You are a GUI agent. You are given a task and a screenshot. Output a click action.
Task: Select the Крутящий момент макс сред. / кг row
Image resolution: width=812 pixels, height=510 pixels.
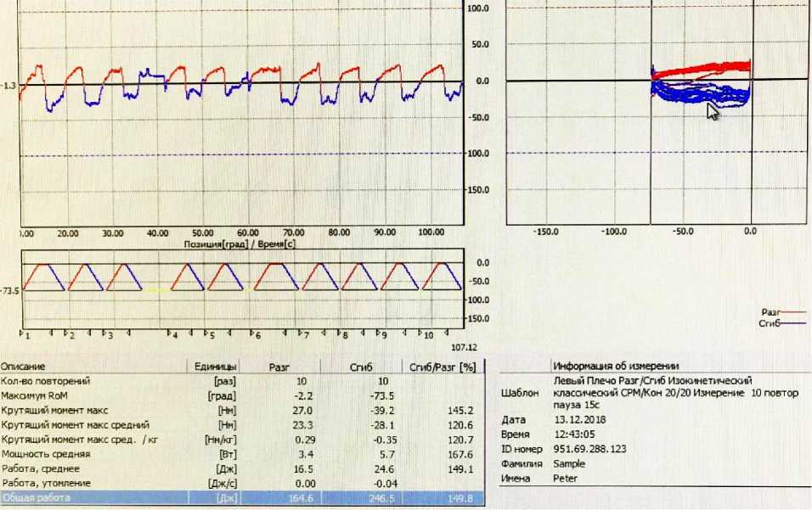[x=242, y=440]
